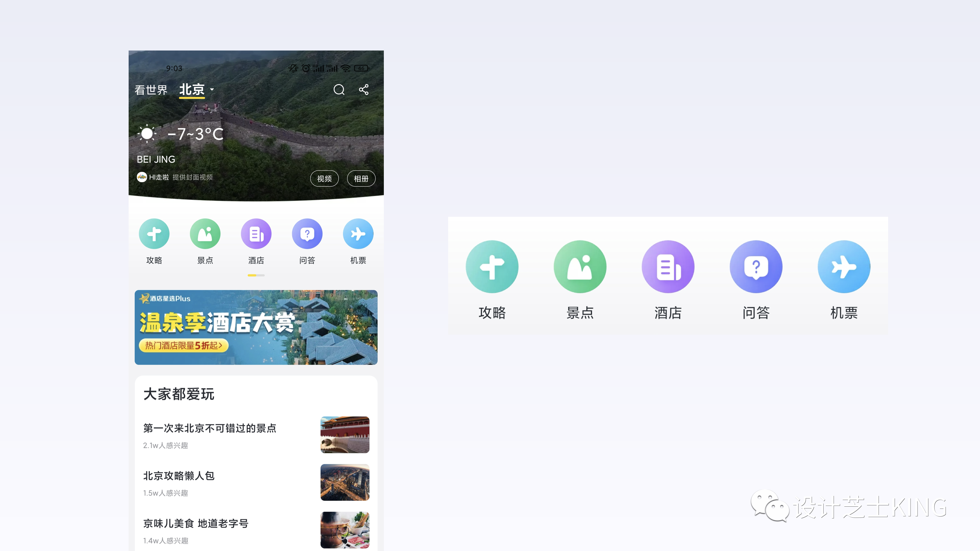Click the enlarged 酒店 purple icon
The width and height of the screenshot is (980, 551).
(x=668, y=267)
